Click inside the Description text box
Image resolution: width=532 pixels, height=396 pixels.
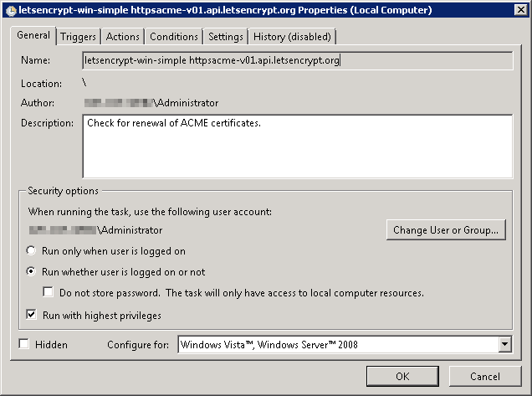pos(298,147)
